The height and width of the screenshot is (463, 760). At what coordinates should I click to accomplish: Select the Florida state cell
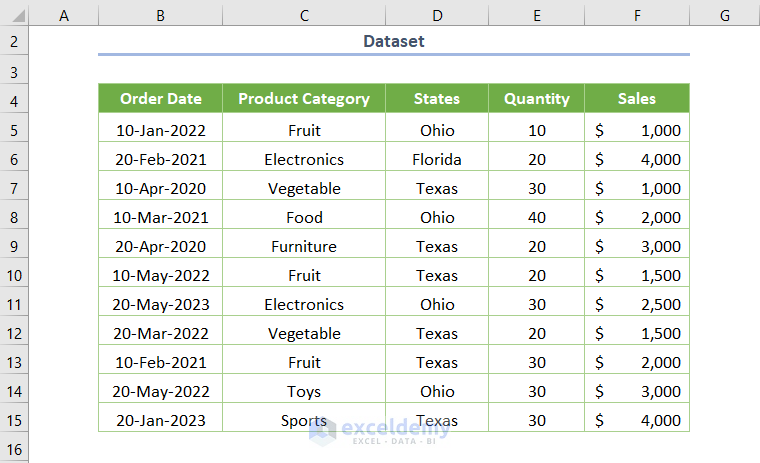[436, 159]
